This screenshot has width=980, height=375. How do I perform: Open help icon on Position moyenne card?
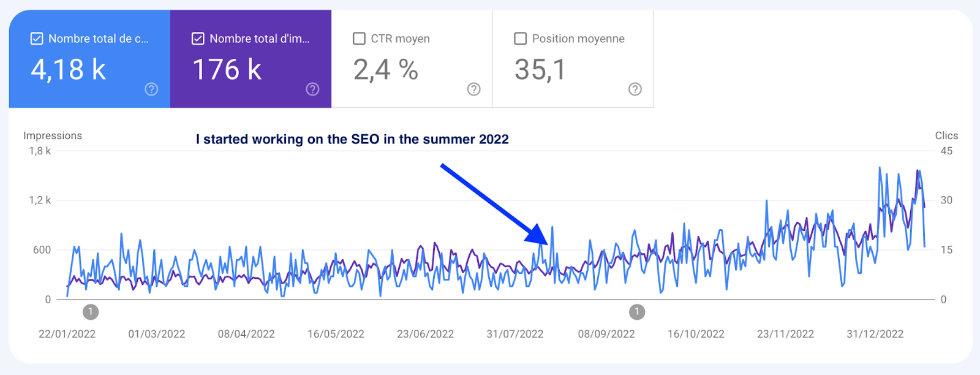[635, 89]
